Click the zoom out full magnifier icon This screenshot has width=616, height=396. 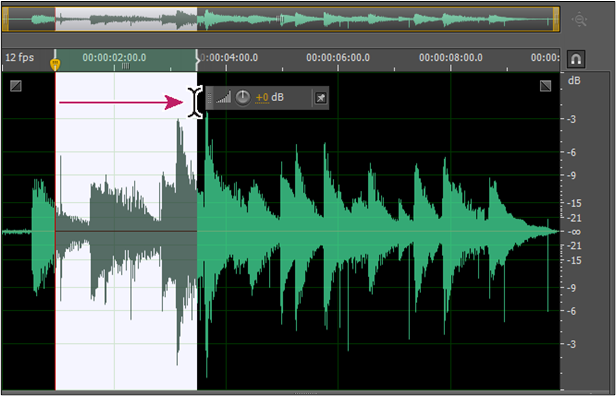(x=580, y=20)
